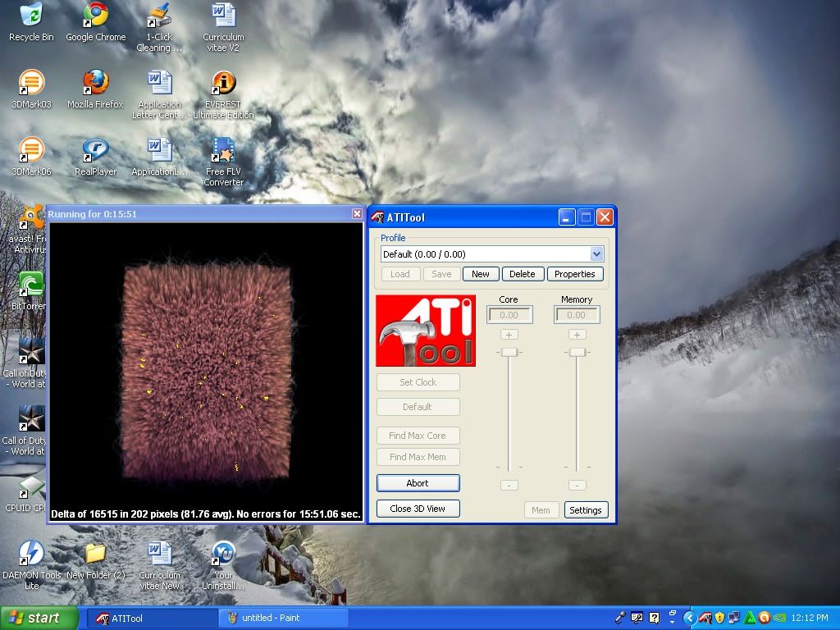840x630 pixels.
Task: Open the Application Letter Cent document
Action: pyautogui.click(x=159, y=94)
